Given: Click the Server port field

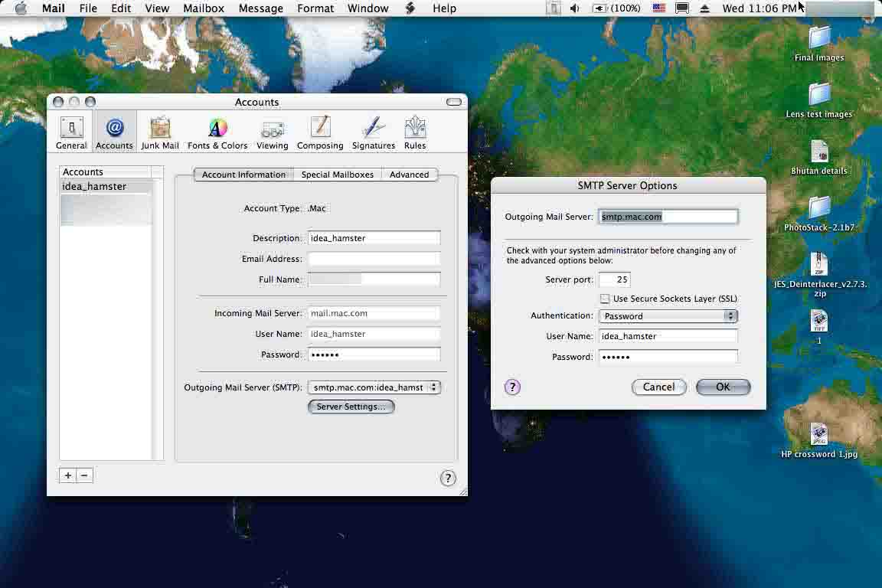Looking at the screenshot, I should click(x=614, y=279).
